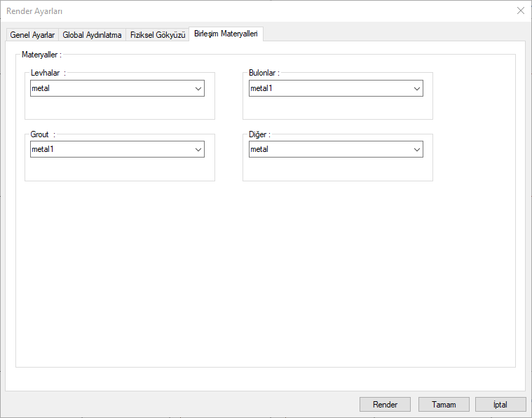This screenshot has width=532, height=418.
Task: Close the Render Ayarları dialog
Action: 520,11
